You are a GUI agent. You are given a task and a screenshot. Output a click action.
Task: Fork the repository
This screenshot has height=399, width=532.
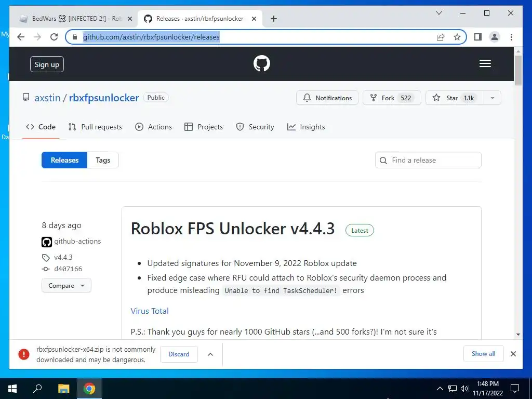click(392, 98)
